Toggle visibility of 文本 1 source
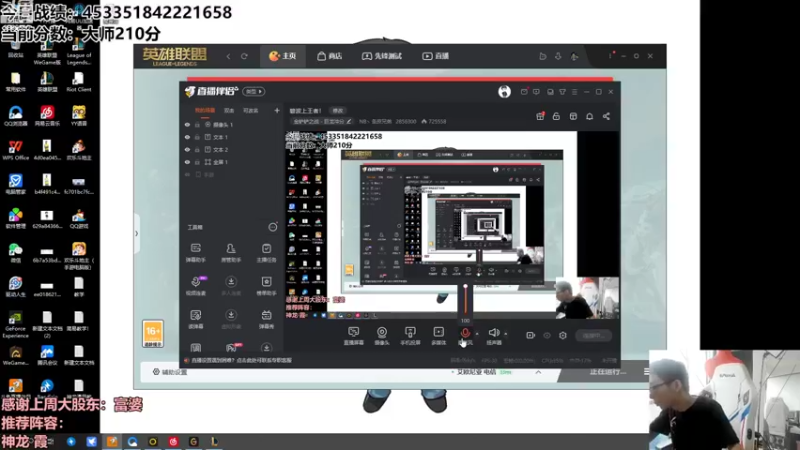This screenshot has width=800, height=450. (x=187, y=137)
